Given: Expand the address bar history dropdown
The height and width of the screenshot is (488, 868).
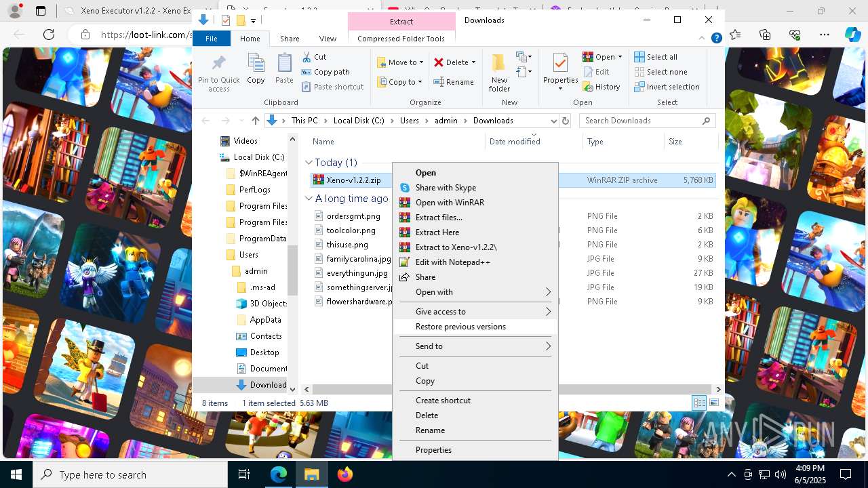Looking at the screenshot, I should coord(553,121).
